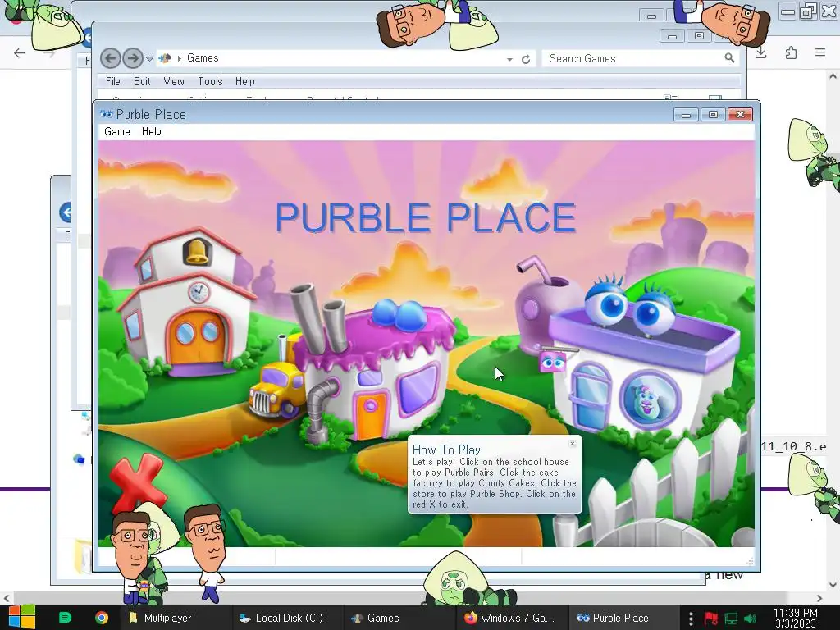The width and height of the screenshot is (840, 630).
Task: Open browser extensions icon
Action: [x=791, y=52]
